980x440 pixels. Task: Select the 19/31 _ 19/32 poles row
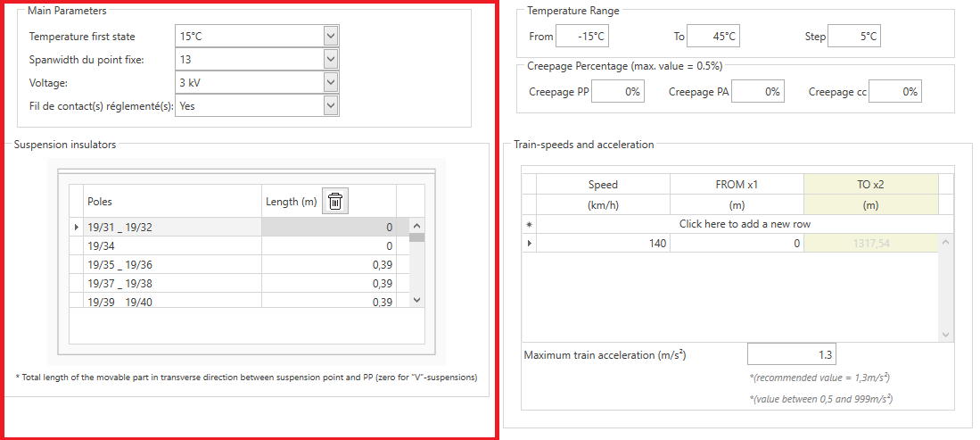pyautogui.click(x=171, y=228)
